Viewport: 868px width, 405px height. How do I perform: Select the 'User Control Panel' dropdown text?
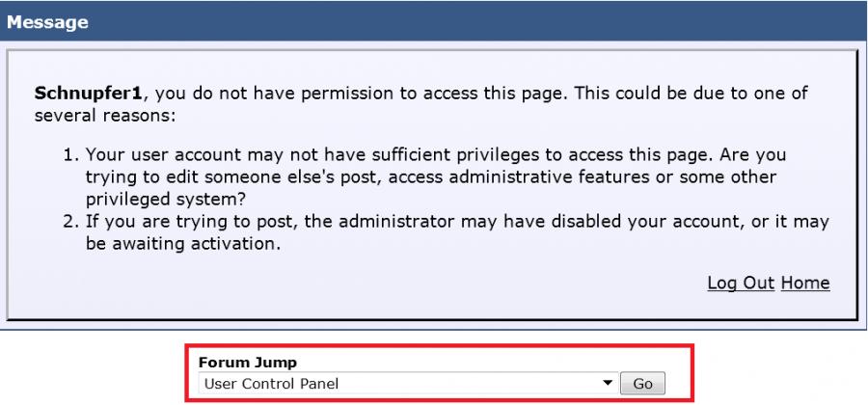[269, 384]
